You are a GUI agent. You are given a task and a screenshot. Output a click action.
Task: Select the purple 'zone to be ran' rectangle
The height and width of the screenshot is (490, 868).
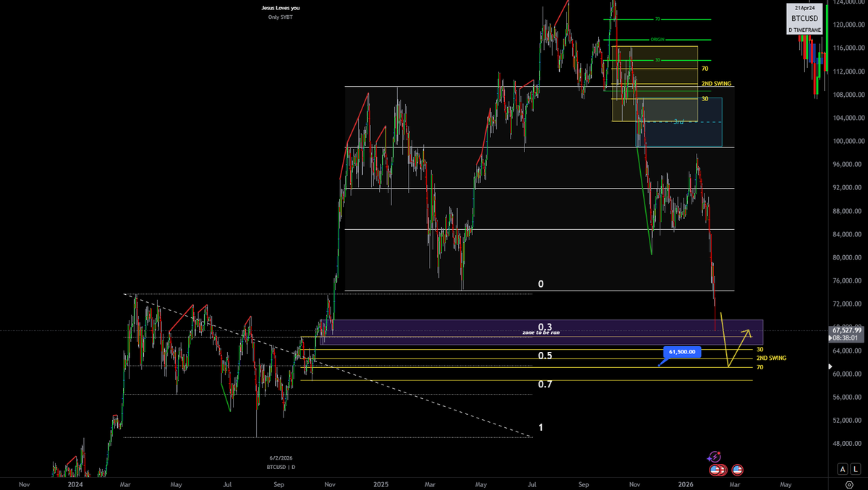[542, 332]
